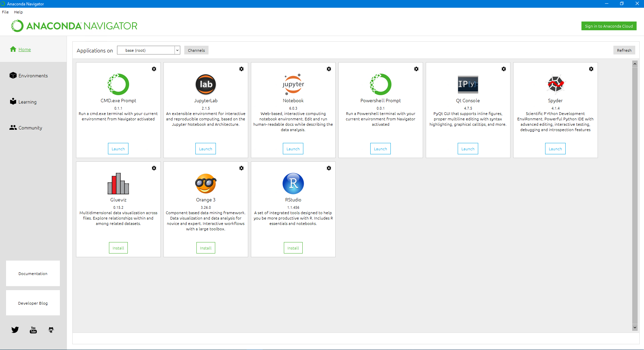
Task: Click the Glueviz bar chart logo
Action: click(118, 184)
